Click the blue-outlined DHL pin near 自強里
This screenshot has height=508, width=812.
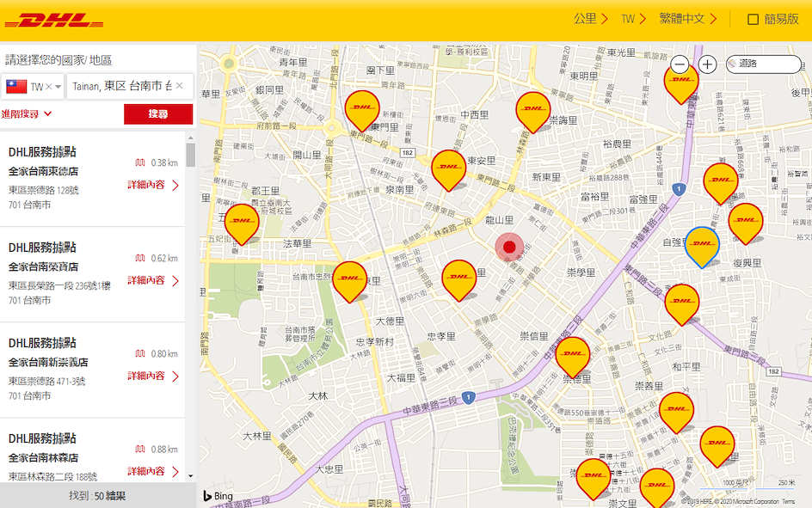[702, 246]
